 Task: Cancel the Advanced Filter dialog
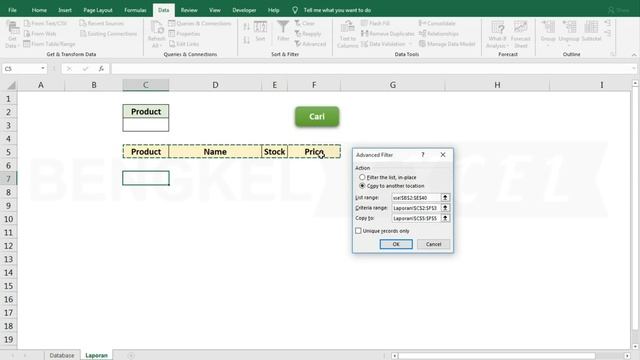(433, 244)
